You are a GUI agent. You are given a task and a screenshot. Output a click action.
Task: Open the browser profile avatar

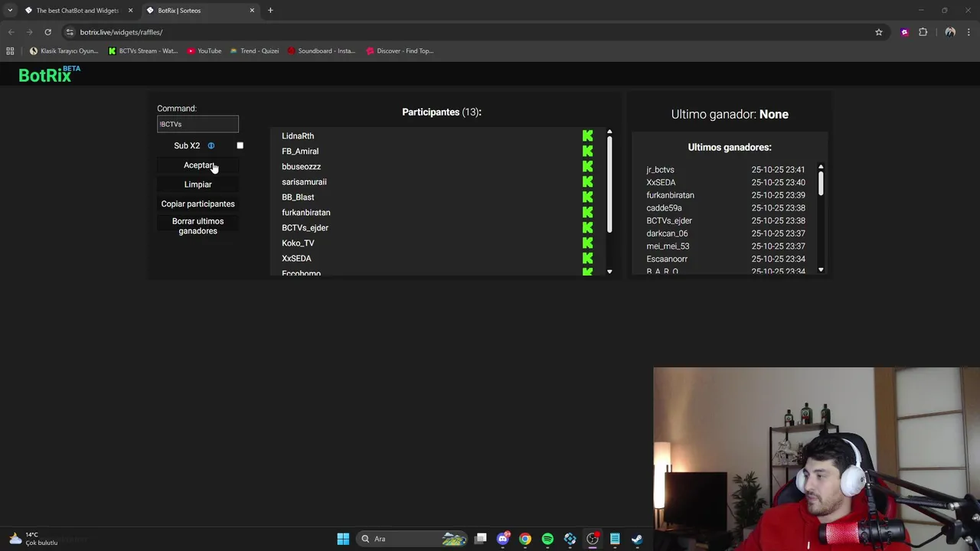tap(950, 32)
